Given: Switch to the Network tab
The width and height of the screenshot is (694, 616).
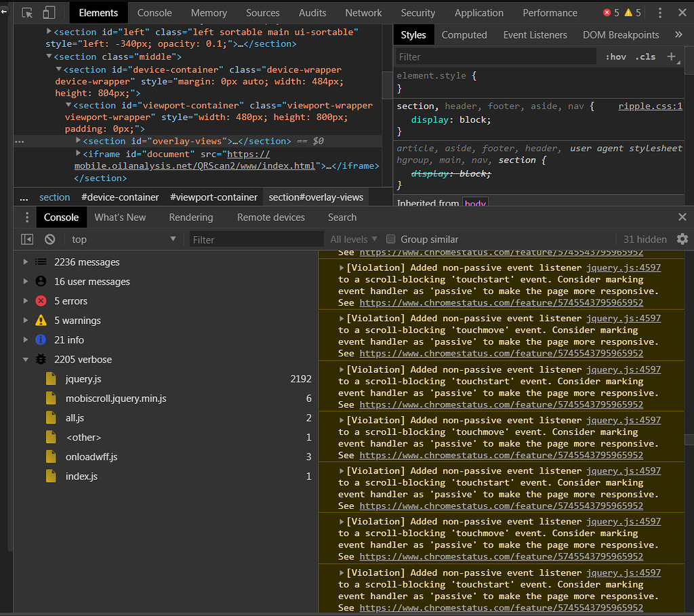Looking at the screenshot, I should [x=363, y=12].
